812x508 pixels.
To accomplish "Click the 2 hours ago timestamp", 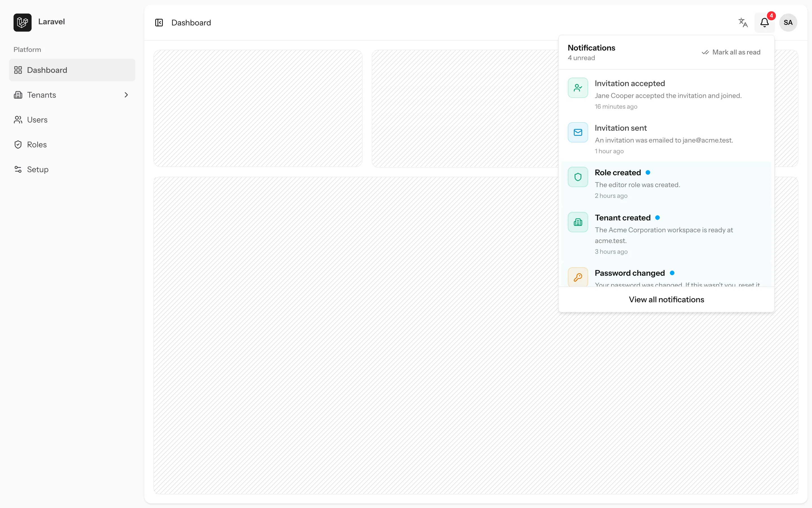I will [611, 196].
